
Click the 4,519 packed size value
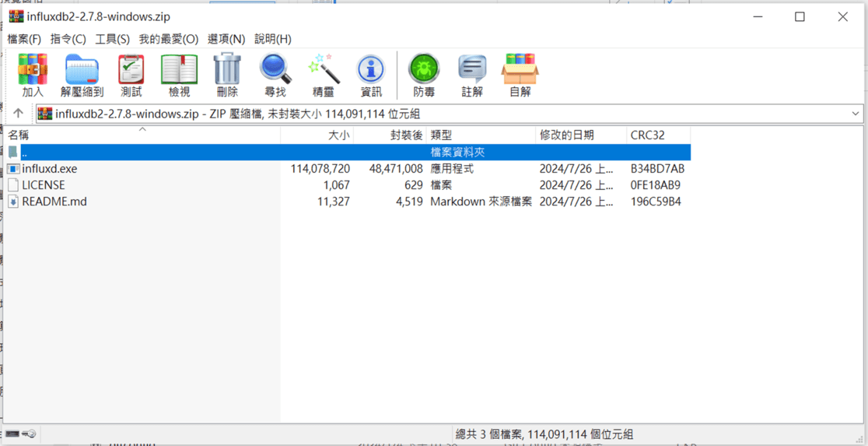tap(410, 202)
